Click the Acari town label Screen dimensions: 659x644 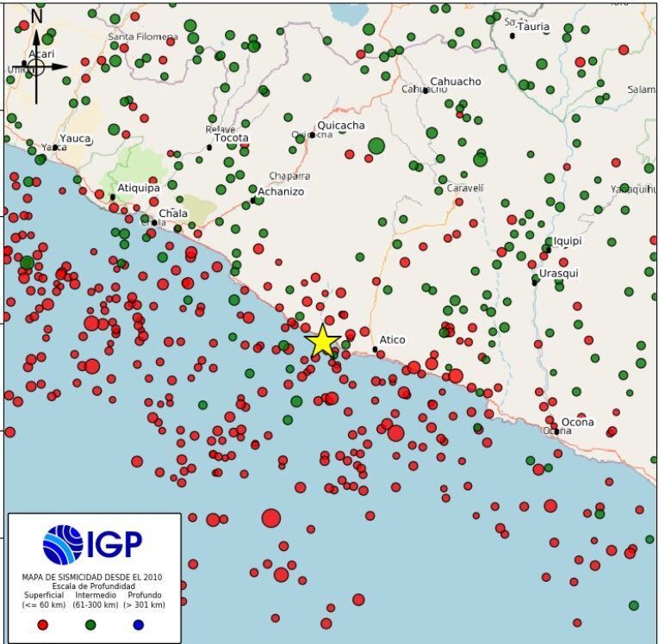[x=41, y=53]
